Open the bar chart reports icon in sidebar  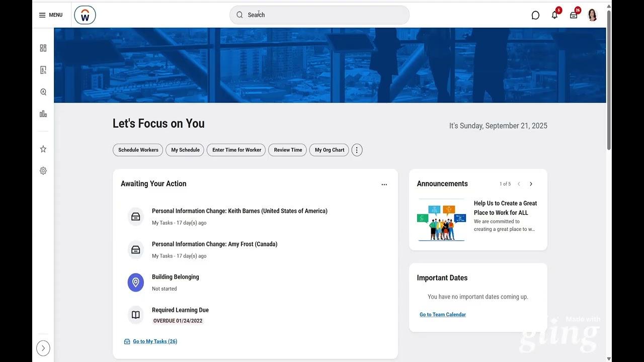tap(43, 114)
